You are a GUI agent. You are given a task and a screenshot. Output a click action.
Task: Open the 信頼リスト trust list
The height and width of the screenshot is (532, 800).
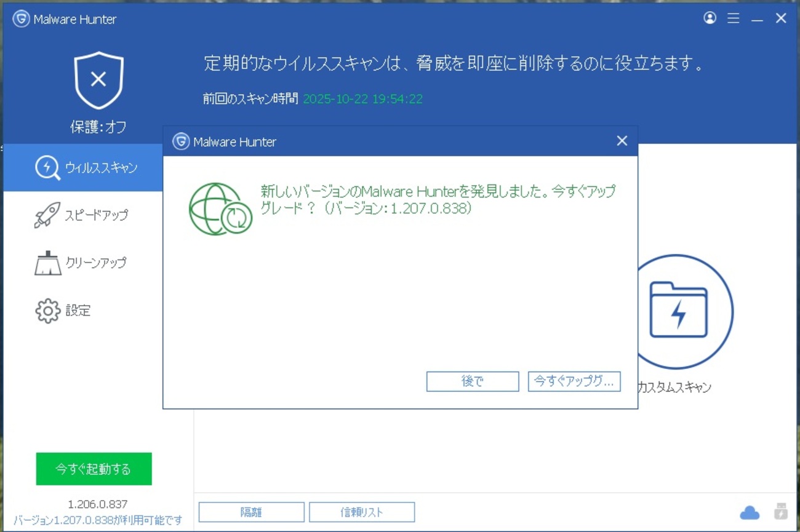click(x=362, y=512)
